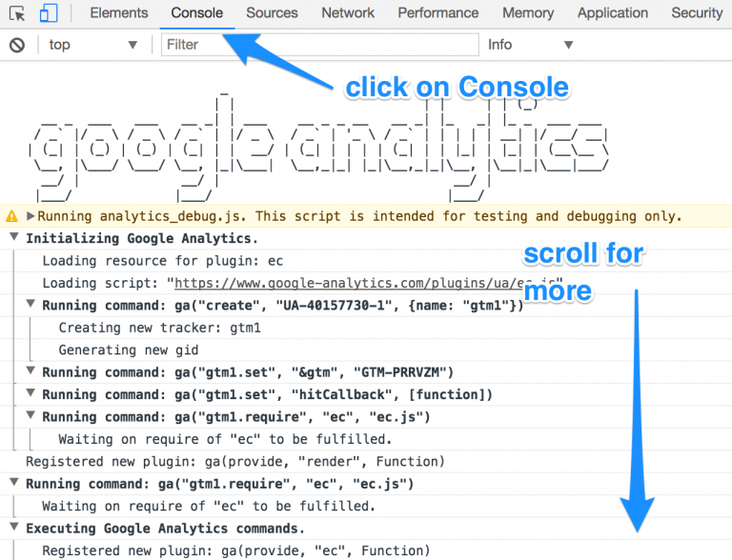The image size is (732, 560).
Task: Collapse the Initializing Google Analytics group
Action: [13, 238]
